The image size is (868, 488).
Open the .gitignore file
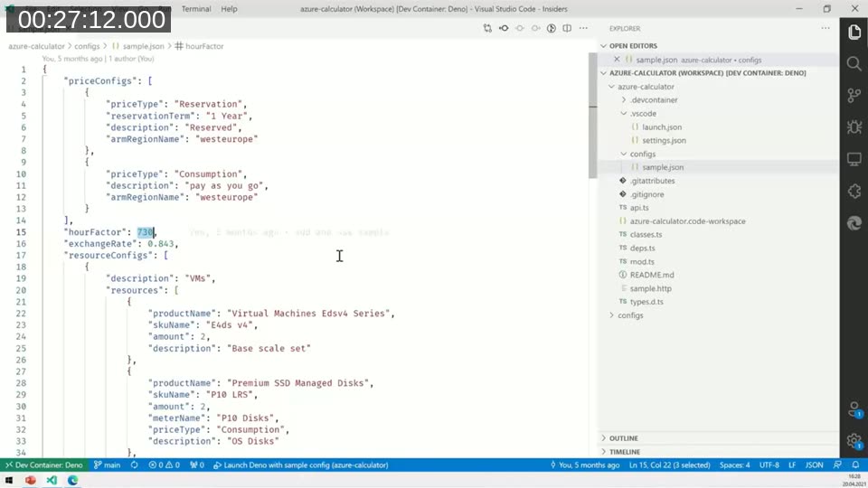647,194
